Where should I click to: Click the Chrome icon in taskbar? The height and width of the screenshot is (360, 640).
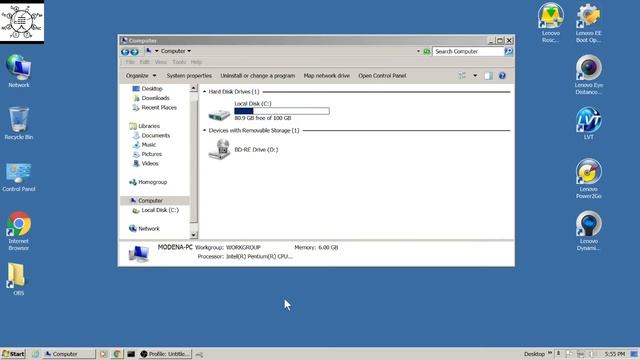click(117, 354)
